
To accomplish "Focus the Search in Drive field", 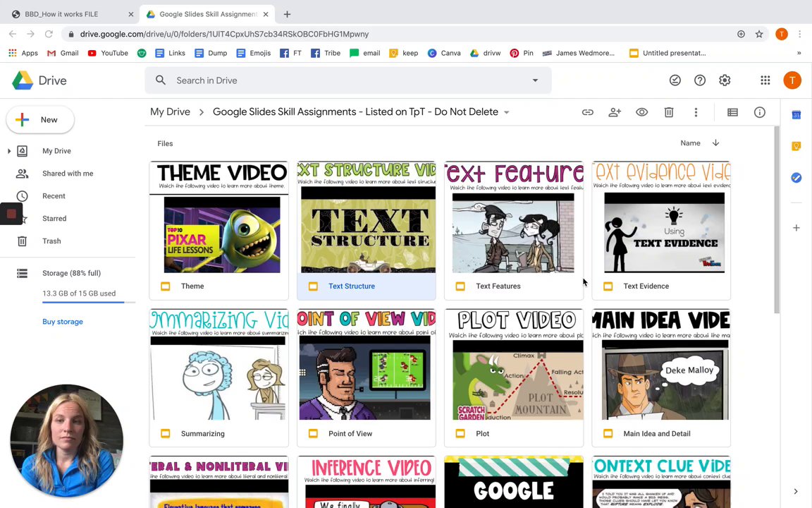I will click(x=348, y=80).
